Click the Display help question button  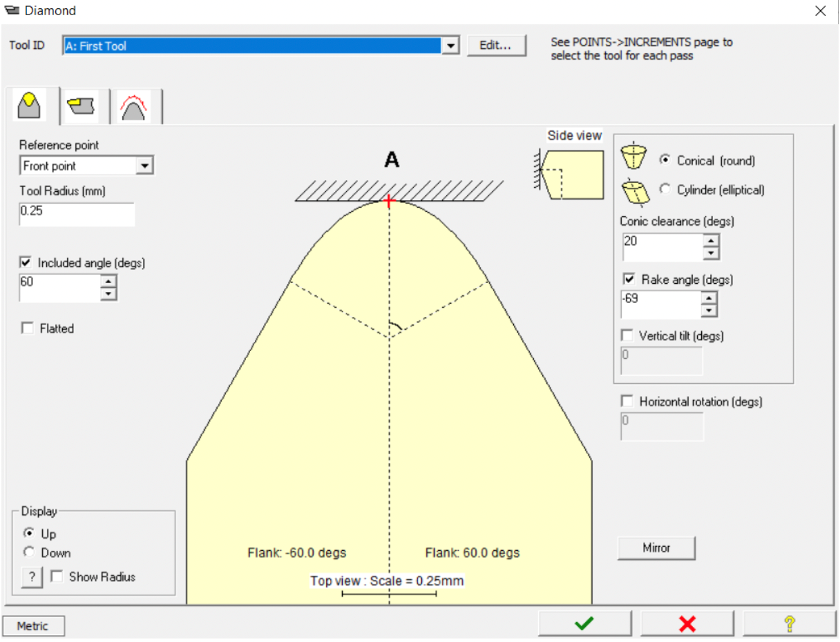(32, 577)
